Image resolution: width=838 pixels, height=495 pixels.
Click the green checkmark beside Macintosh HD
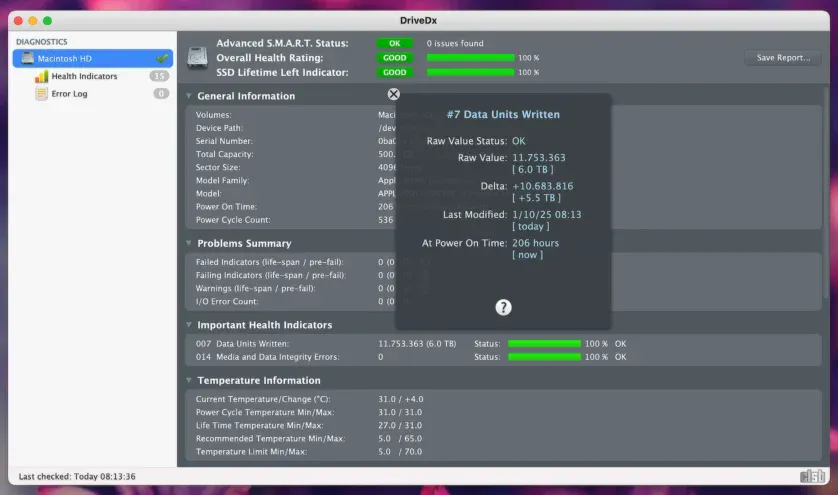tap(161, 59)
